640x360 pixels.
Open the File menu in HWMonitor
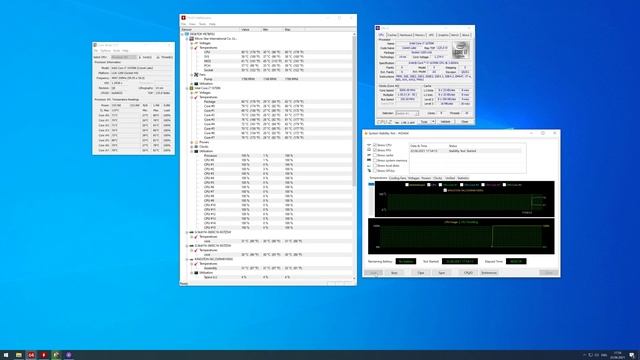(184, 24)
